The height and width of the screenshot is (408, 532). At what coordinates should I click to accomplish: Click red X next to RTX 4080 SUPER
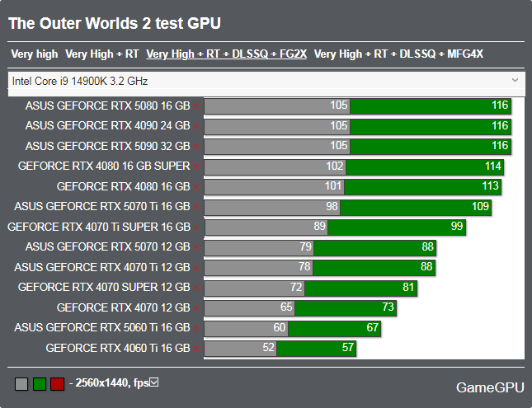tap(196, 166)
